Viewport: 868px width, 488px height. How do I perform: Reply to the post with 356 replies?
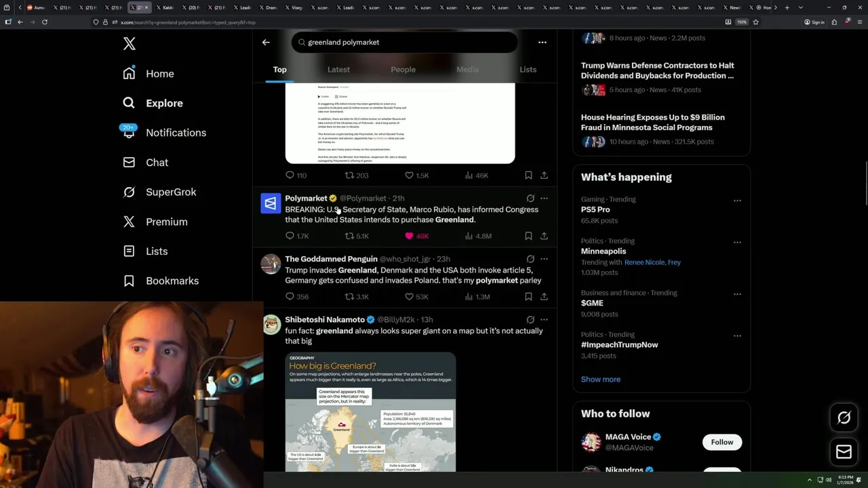point(296,296)
